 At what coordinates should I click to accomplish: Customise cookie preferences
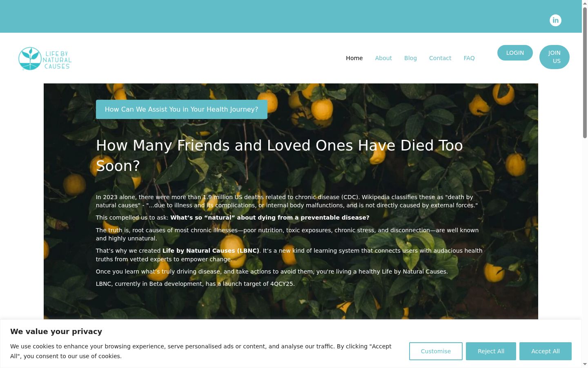436,351
